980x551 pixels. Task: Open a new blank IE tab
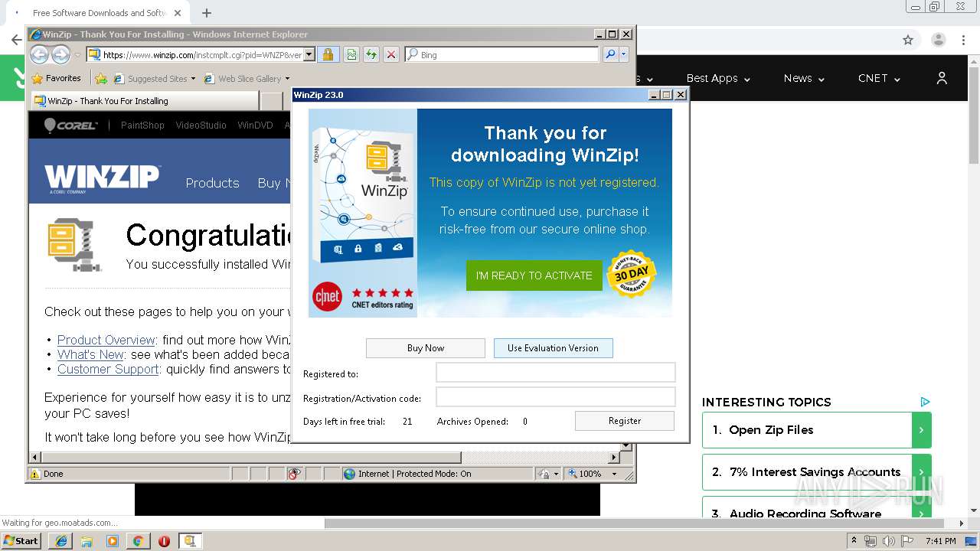click(x=272, y=101)
